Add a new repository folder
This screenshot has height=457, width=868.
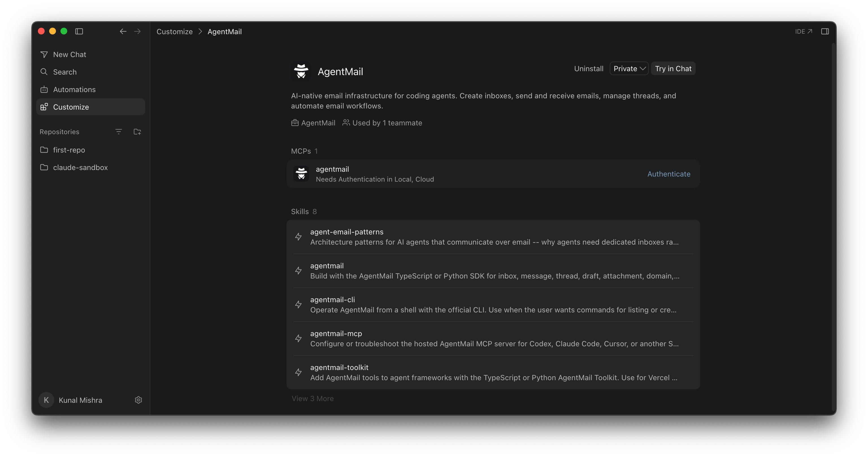[137, 132]
